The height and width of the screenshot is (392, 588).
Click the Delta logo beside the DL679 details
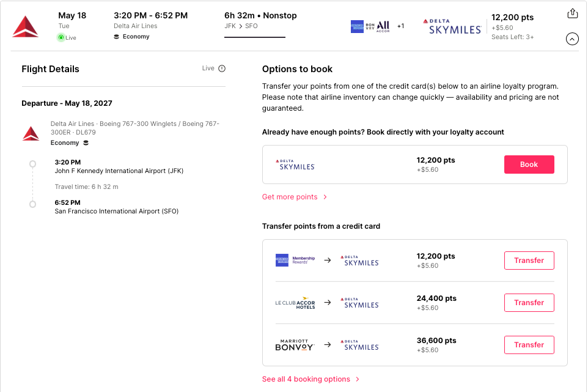click(x=31, y=133)
